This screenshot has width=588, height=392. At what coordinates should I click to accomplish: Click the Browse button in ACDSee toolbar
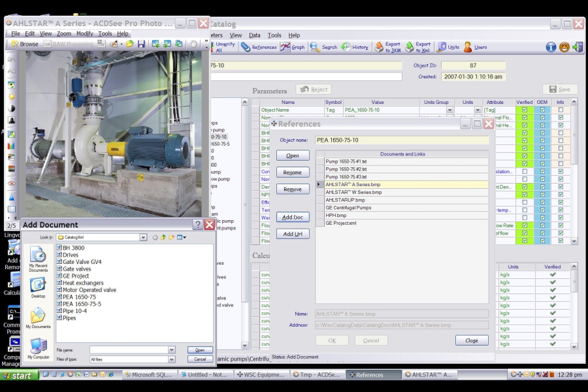pos(25,44)
